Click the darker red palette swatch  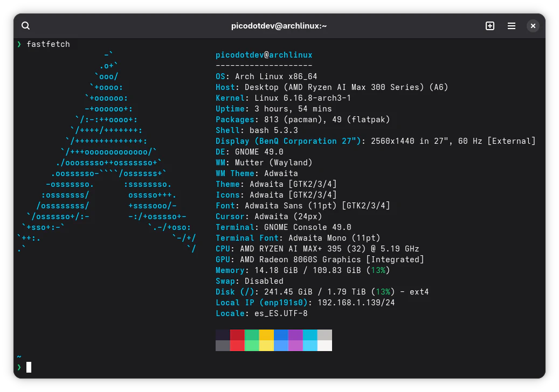pos(237,335)
